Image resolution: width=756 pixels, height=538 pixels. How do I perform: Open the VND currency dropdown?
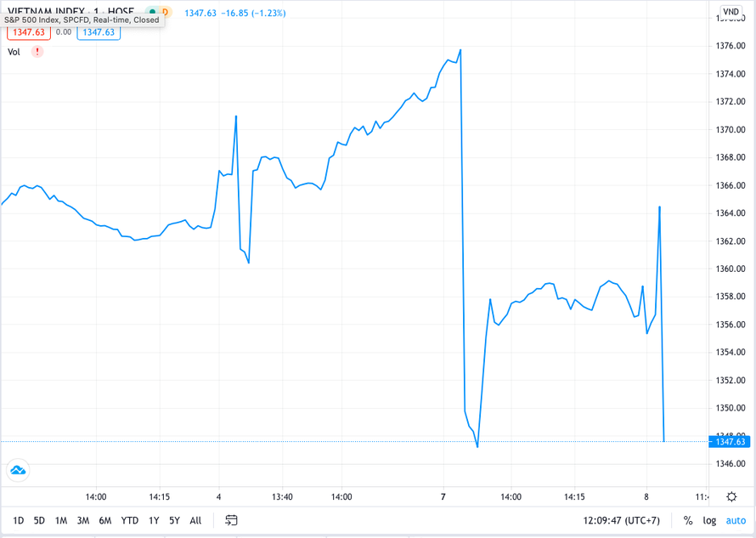[x=731, y=13]
